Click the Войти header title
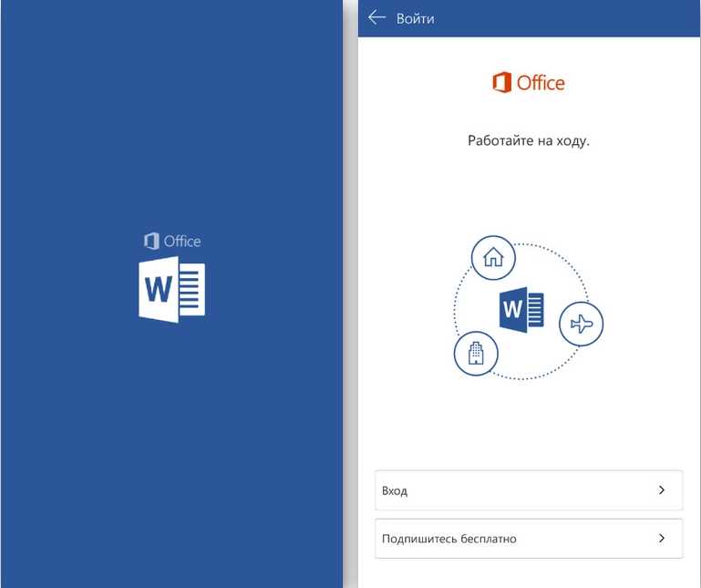This screenshot has width=701, height=588. [416, 19]
